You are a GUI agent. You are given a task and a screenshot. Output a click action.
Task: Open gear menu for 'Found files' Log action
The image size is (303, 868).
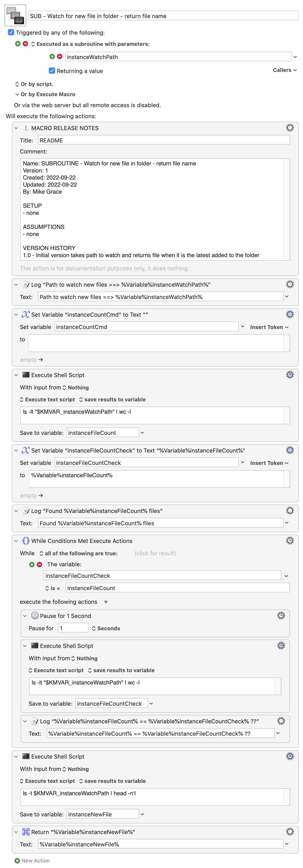coord(290,510)
